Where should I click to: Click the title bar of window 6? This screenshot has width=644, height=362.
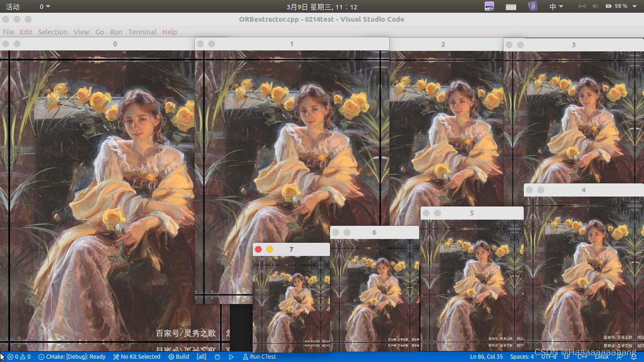(x=374, y=232)
